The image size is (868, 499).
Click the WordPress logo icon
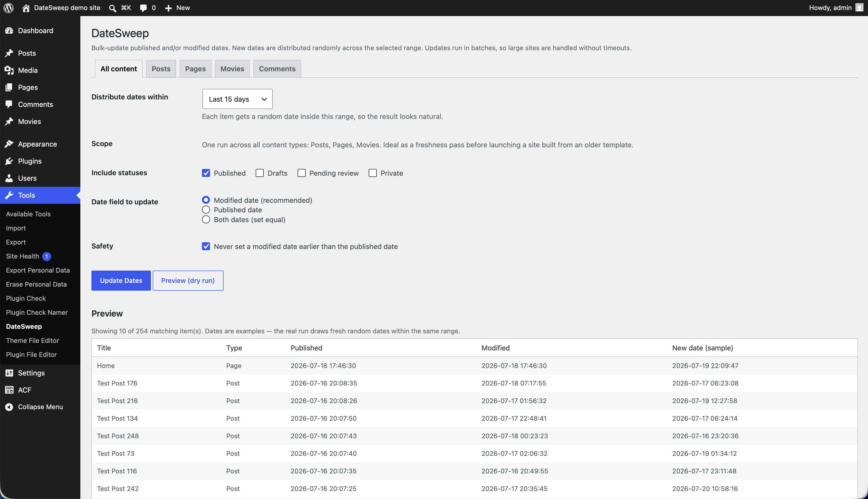tap(9, 8)
